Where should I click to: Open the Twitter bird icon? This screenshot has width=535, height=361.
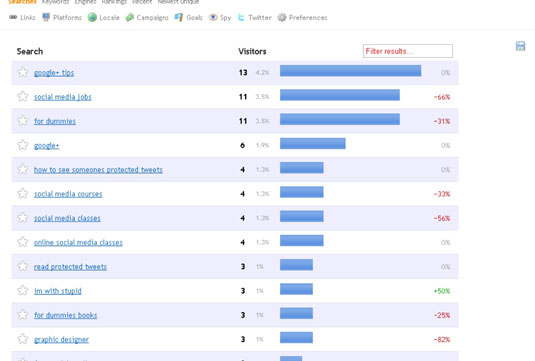[x=241, y=17]
